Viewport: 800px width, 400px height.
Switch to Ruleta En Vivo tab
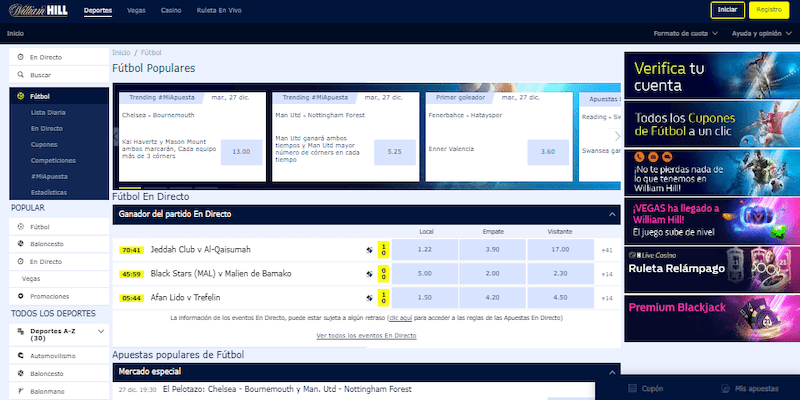point(219,10)
